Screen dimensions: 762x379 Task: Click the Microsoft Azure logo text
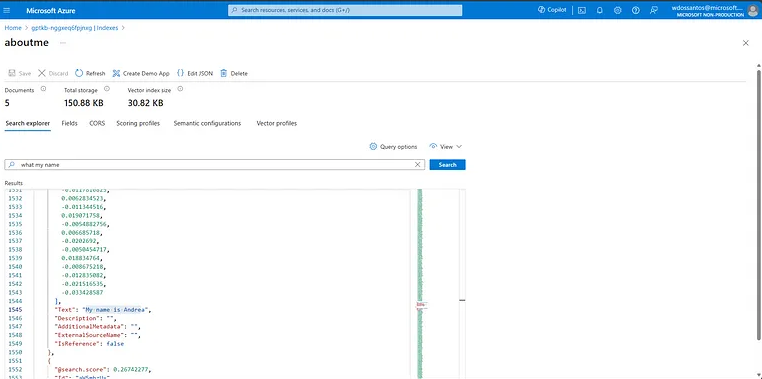pyautogui.click(x=51, y=10)
